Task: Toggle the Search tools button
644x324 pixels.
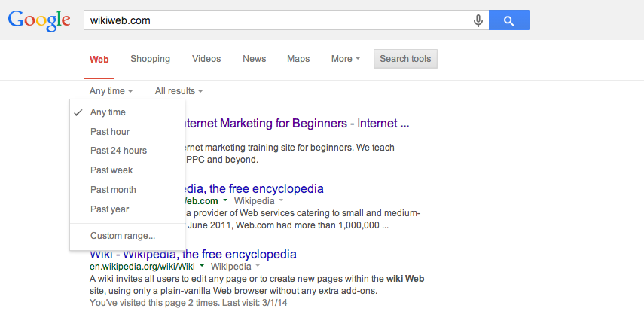Action: pos(405,59)
